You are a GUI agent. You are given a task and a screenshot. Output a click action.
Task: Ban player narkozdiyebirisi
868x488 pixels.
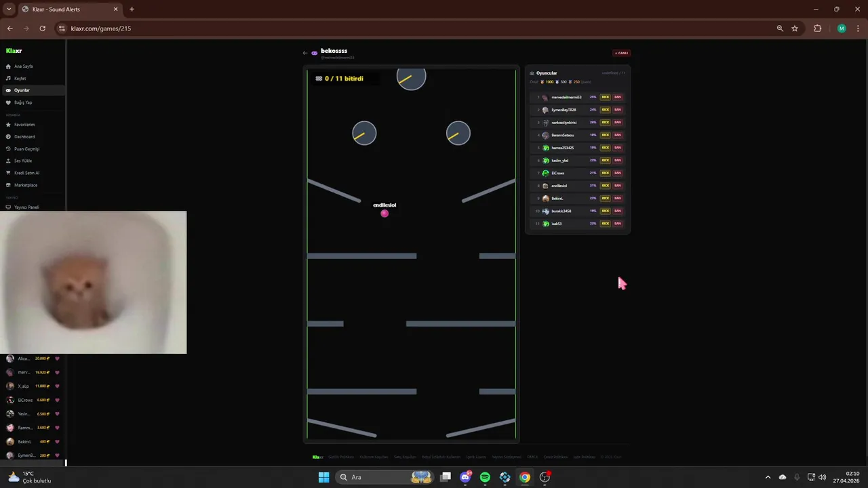click(x=618, y=123)
